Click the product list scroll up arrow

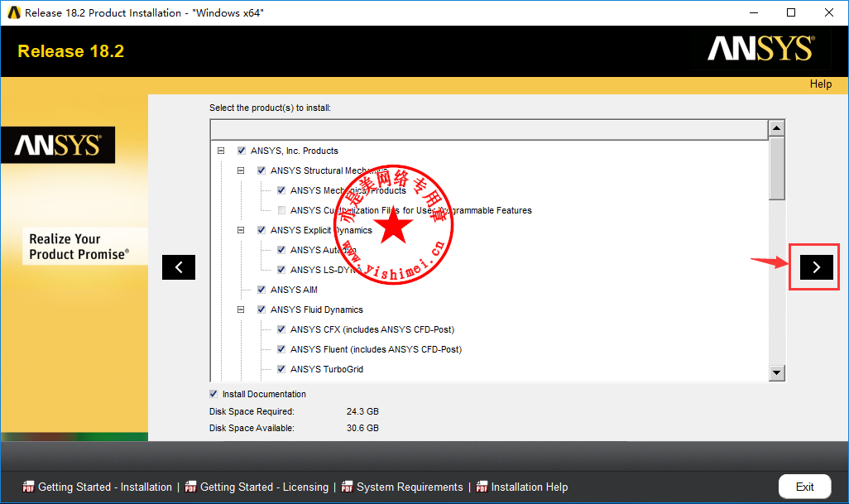tap(776, 128)
